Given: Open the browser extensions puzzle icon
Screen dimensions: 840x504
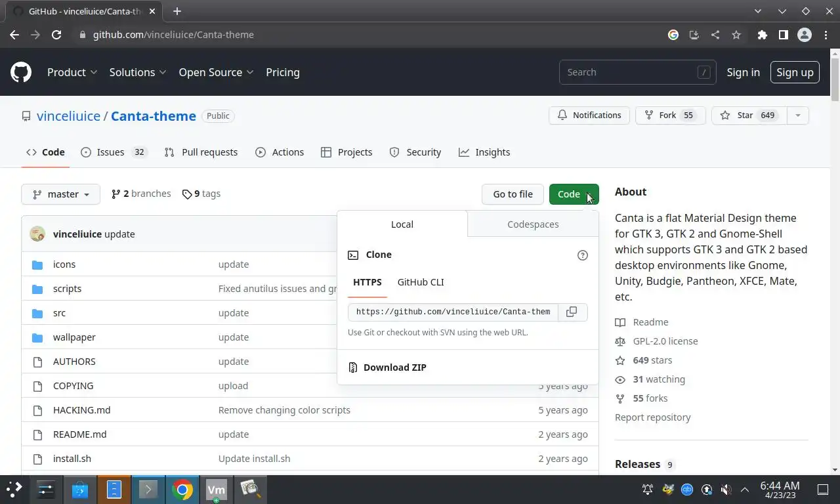Looking at the screenshot, I should [x=762, y=35].
